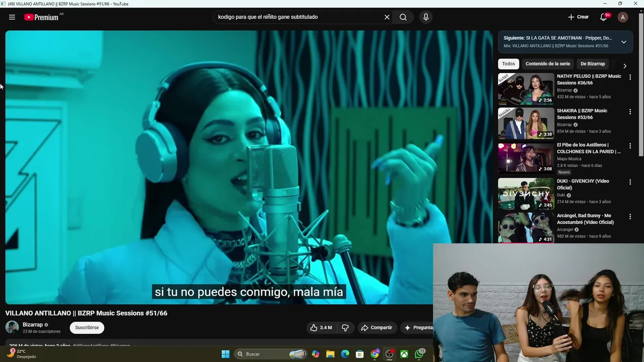Open WhatsApp from taskbar
The height and width of the screenshot is (362, 644).
point(419,354)
